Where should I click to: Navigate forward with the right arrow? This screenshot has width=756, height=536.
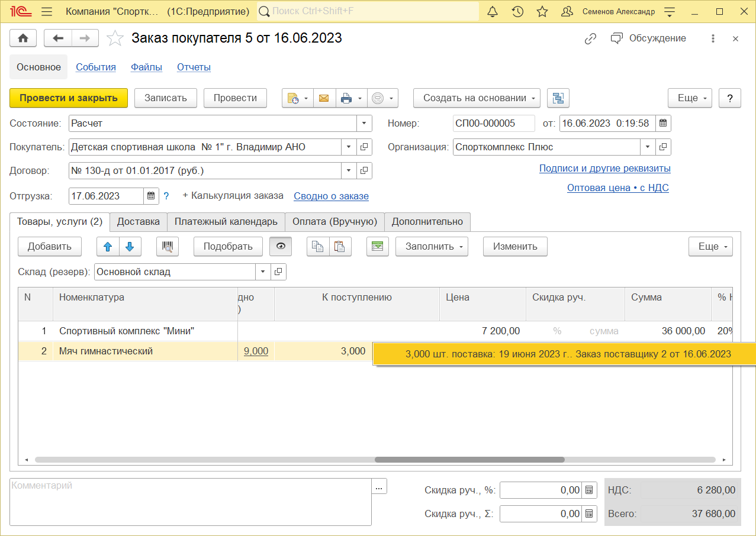[85, 38]
